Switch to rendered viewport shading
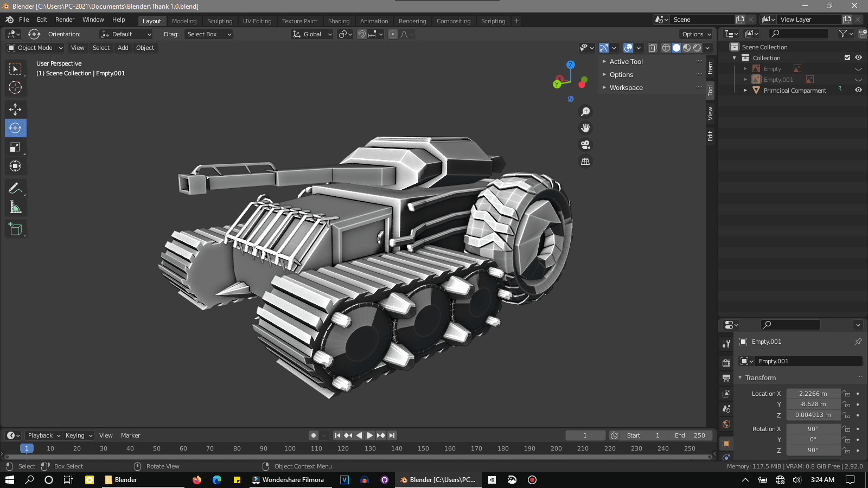Image resolution: width=868 pixels, height=488 pixels. pyautogui.click(x=697, y=48)
